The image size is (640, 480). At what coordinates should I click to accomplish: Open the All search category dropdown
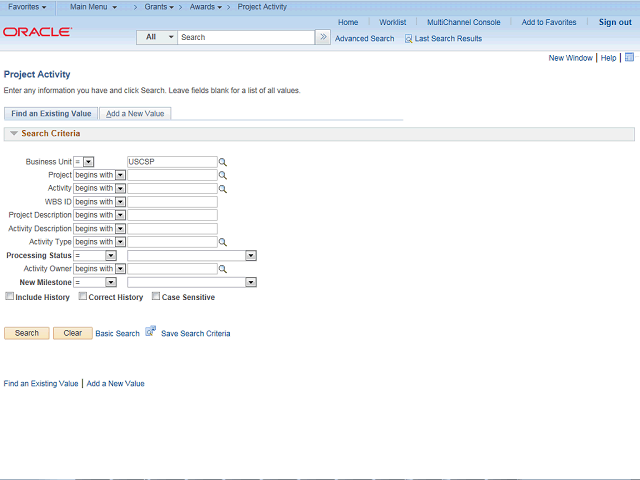[157, 37]
